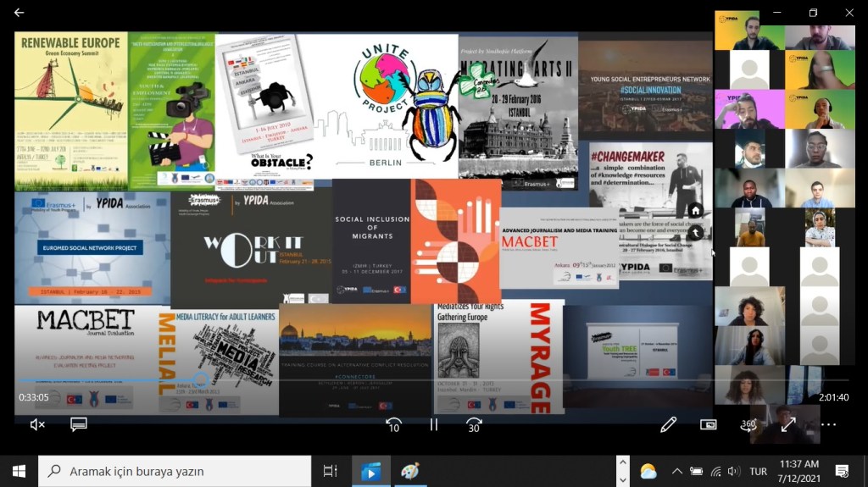Click the back arrow in the player
The height and width of the screenshot is (487, 868).
click(x=19, y=13)
